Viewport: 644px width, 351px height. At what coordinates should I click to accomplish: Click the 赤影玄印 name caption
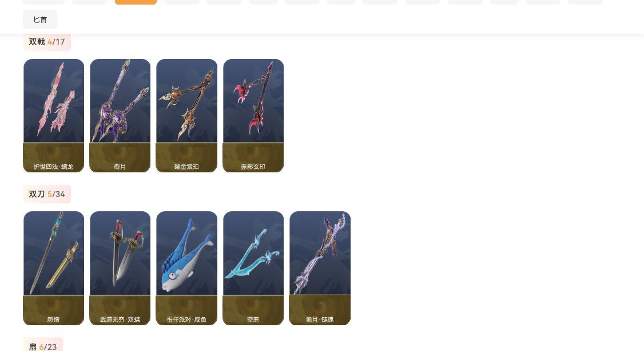(x=253, y=167)
